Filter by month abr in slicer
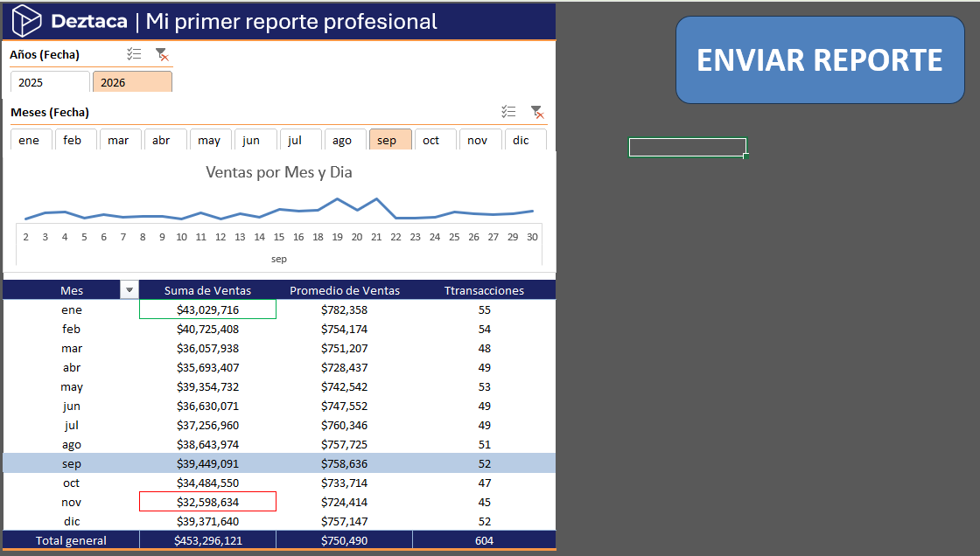This screenshot has height=556, width=980. point(165,140)
